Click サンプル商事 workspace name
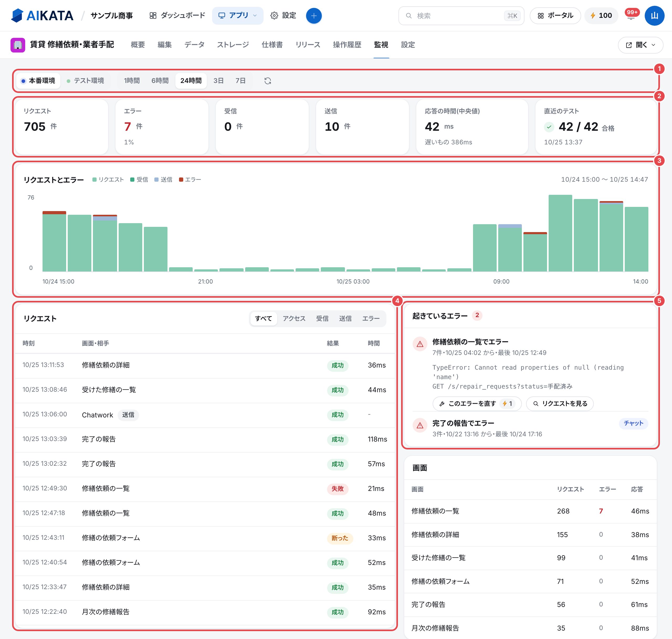The width and height of the screenshot is (672, 639). click(x=111, y=16)
